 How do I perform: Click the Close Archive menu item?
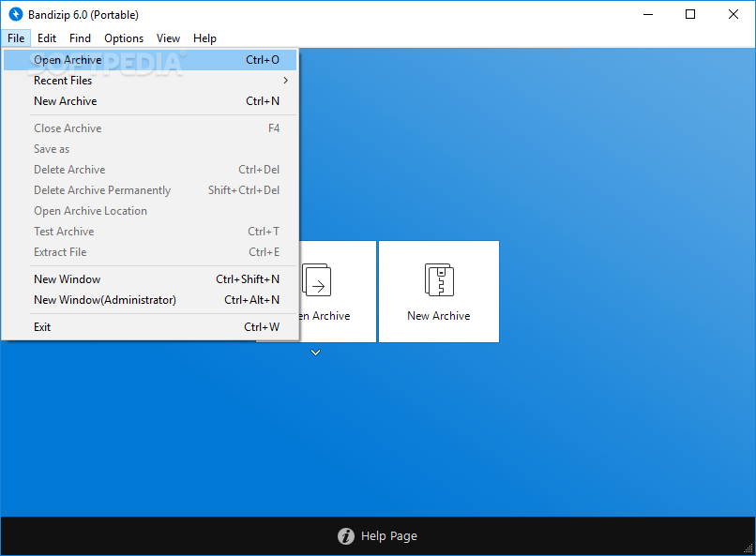click(x=150, y=128)
